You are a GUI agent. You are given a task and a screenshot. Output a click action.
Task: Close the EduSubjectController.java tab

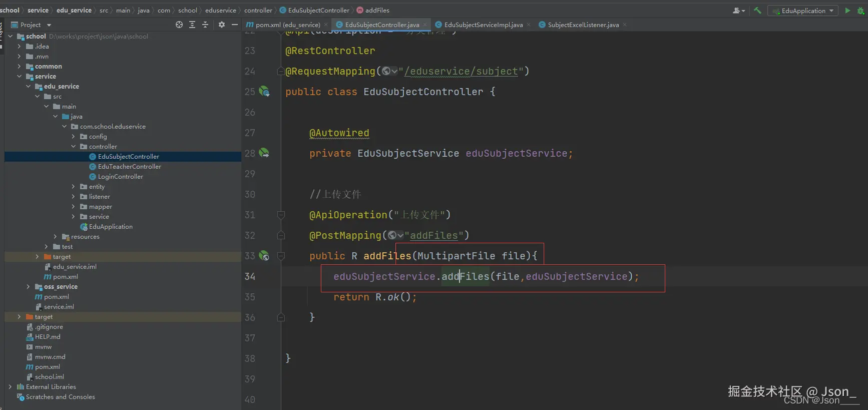coord(425,25)
